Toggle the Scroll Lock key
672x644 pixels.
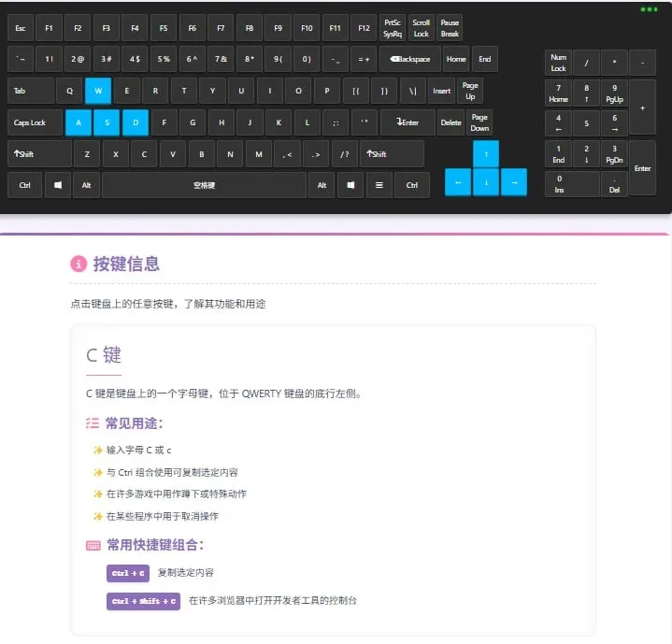pos(421,28)
